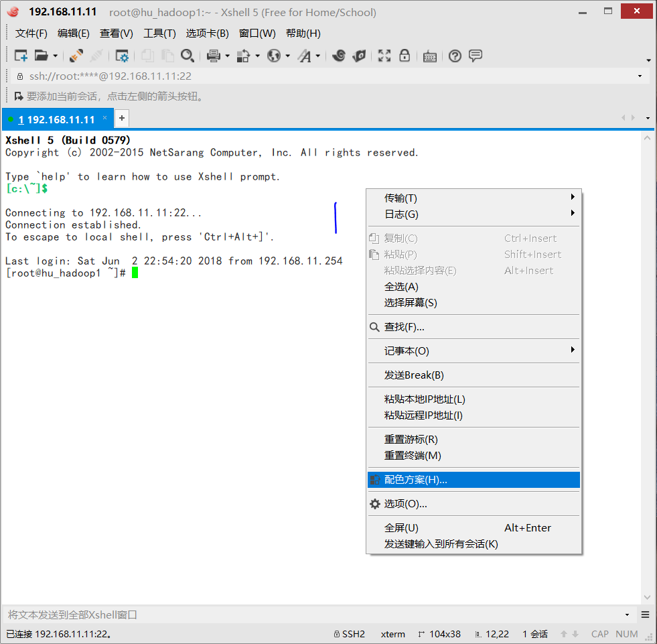Click the Copy toolbar icon
This screenshot has height=644, width=657.
point(147,56)
